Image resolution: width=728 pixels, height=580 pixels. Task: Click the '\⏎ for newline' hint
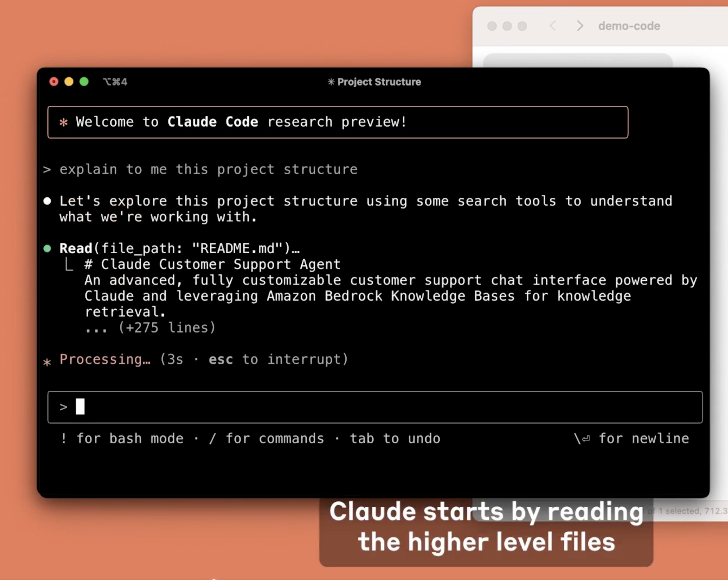pos(631,439)
